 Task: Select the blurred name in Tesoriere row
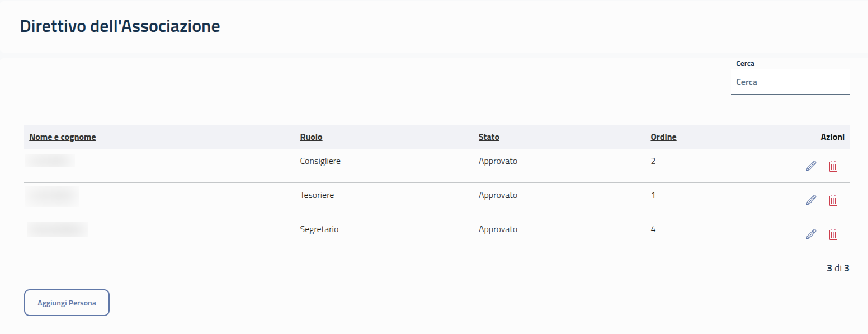[52, 196]
